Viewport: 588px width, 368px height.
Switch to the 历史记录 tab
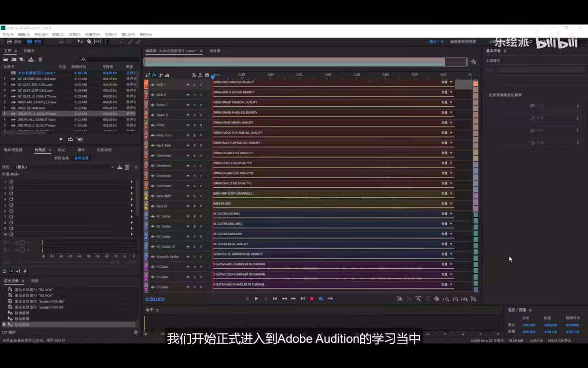click(x=11, y=281)
